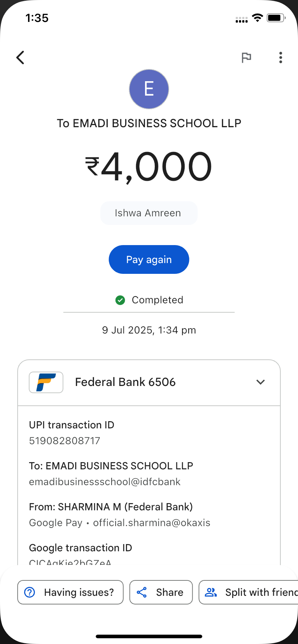Tap the Share button label

(x=170, y=592)
